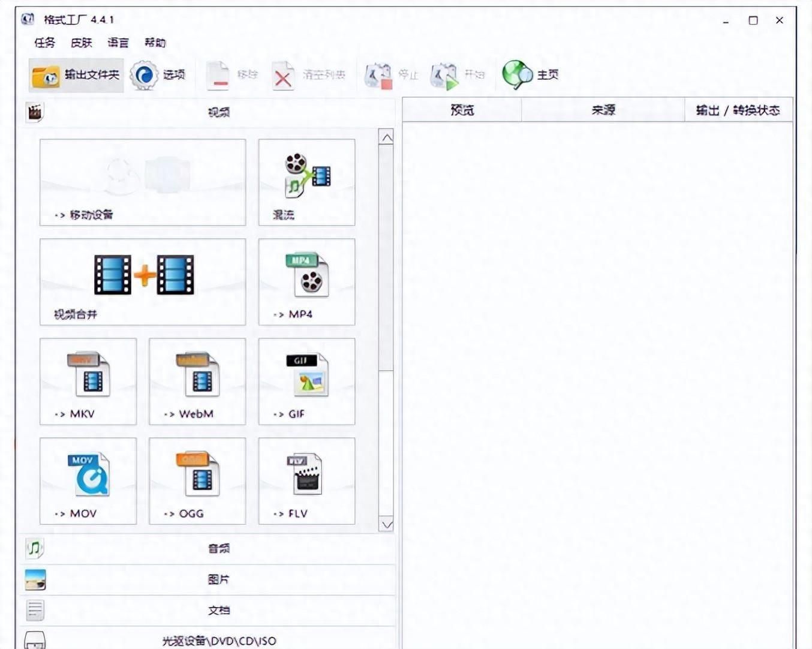812x649 pixels.
Task: Click the 来源 source column header
Action: click(603, 110)
